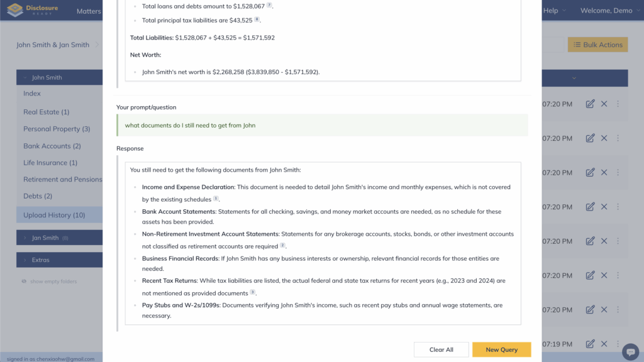This screenshot has height=362, width=644.
Task: Open the chat support bubble
Action: [x=630, y=351]
